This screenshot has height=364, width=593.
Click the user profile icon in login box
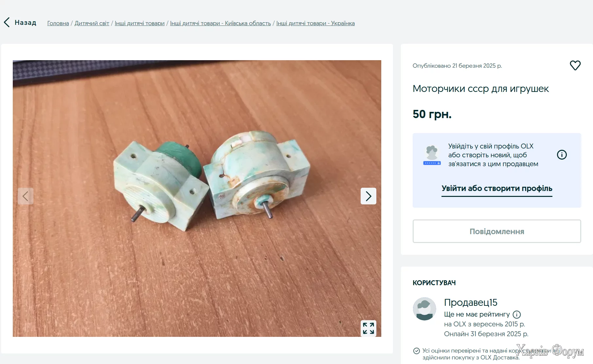[432, 155]
